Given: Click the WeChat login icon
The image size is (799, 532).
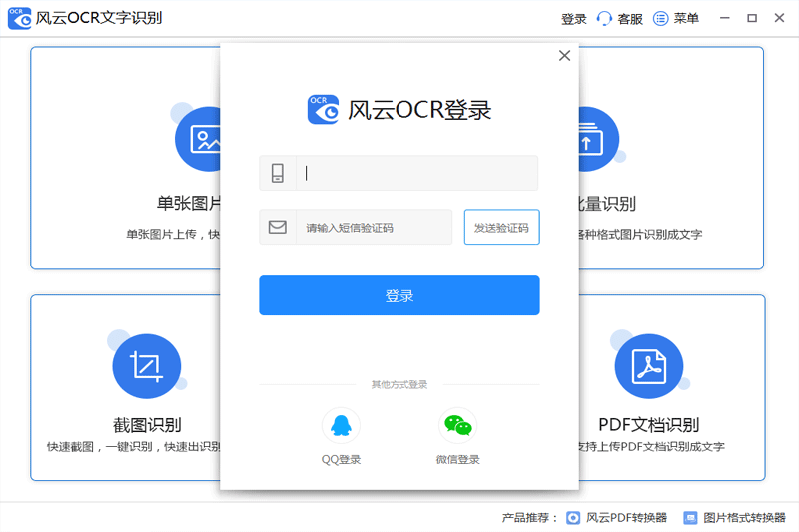Looking at the screenshot, I should point(458,425).
